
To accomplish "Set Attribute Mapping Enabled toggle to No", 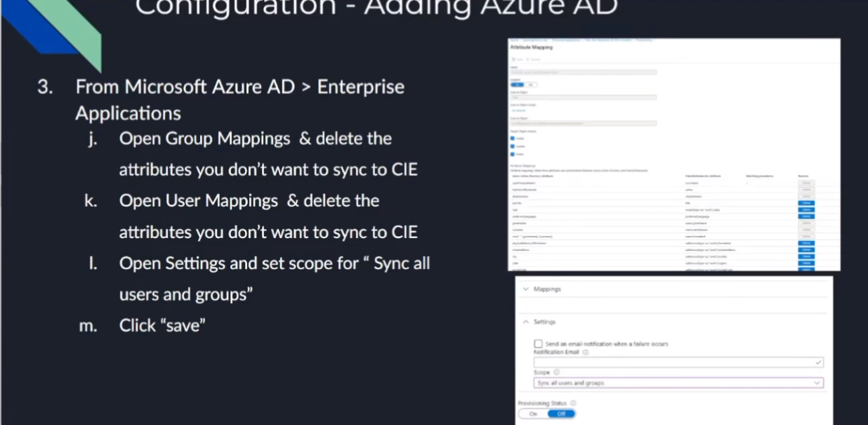I will pyautogui.click(x=531, y=84).
